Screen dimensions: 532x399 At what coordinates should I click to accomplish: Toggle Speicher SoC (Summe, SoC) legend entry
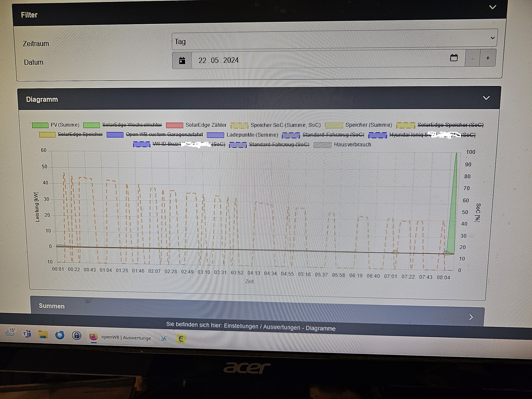coord(276,125)
